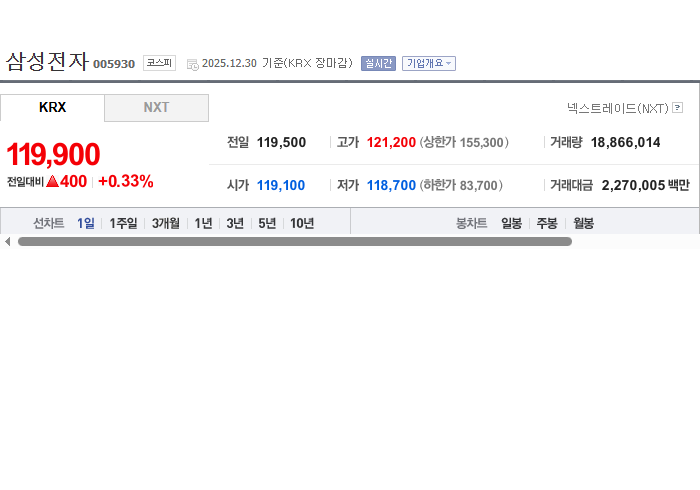Click the 전일대비 label
The height and width of the screenshot is (490, 700).
pos(25,182)
